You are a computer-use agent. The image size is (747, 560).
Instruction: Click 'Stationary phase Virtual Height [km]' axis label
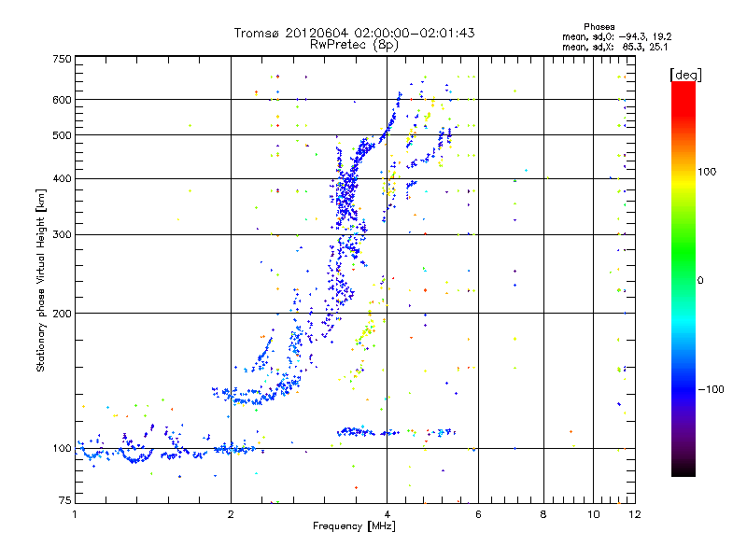41,281
